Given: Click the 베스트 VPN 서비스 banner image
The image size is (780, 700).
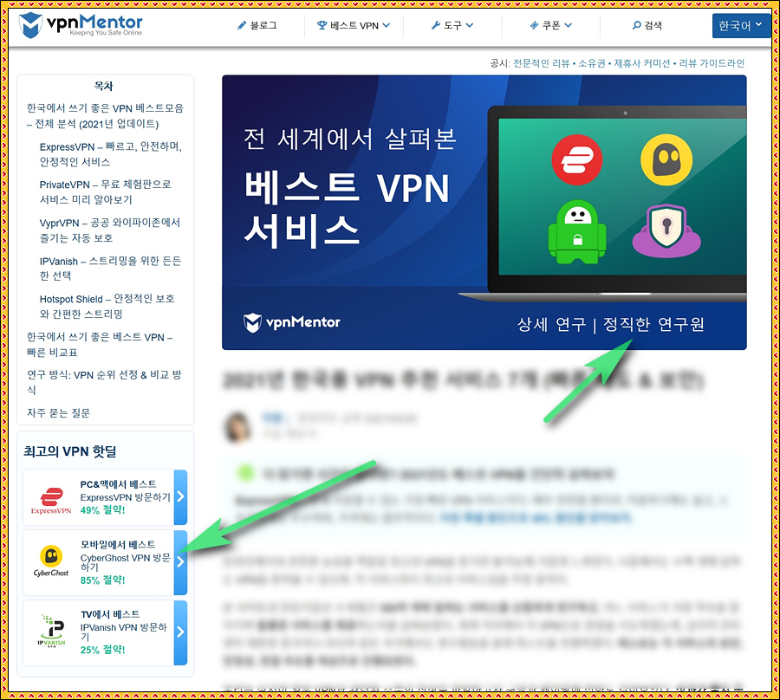Looking at the screenshot, I should point(484,212).
